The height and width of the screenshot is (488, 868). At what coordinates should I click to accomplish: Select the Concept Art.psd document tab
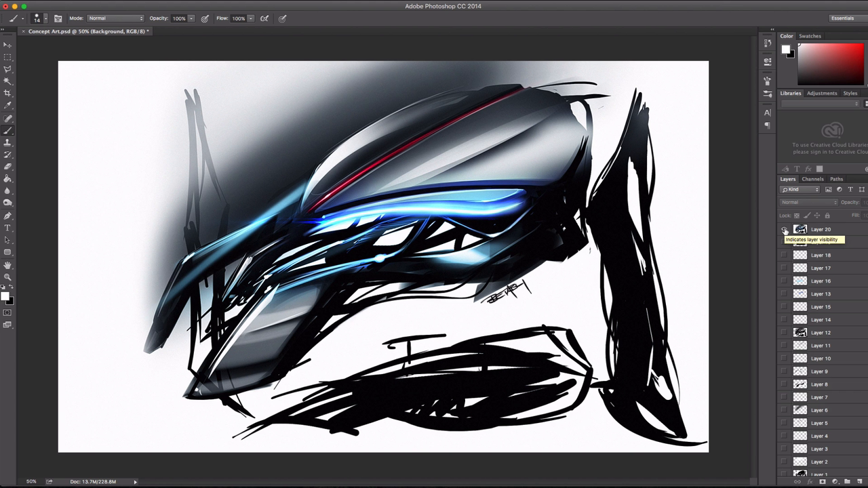(x=86, y=31)
